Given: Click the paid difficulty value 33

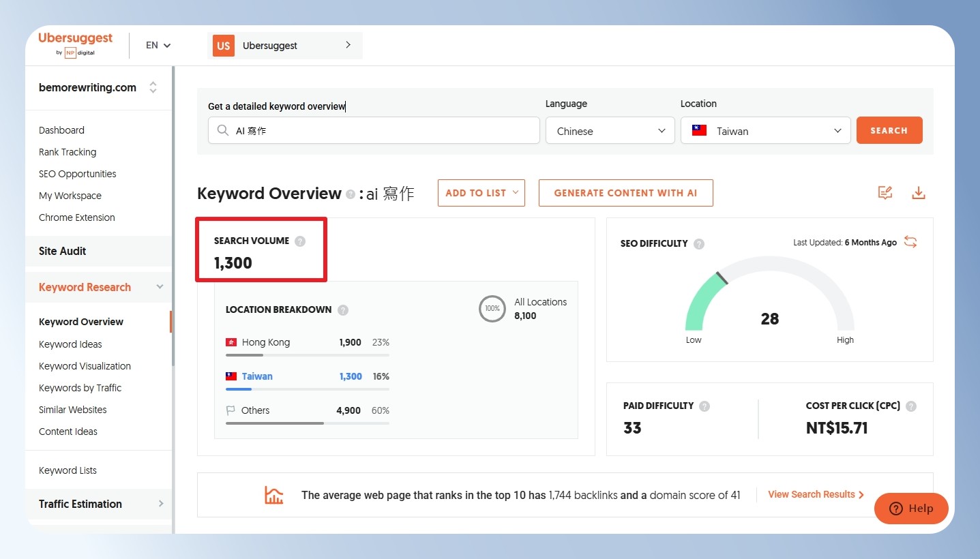Looking at the screenshot, I should tap(632, 428).
